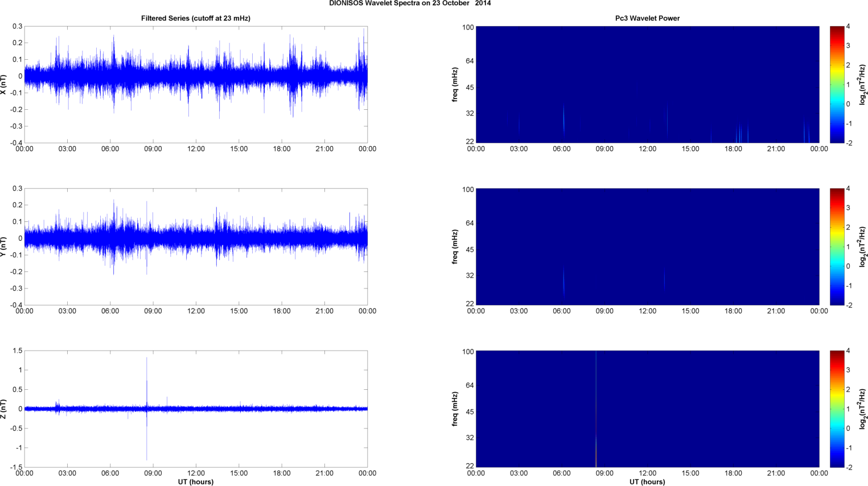The image size is (868, 486).
Task: Click 18:00 tick under X wavelet plot
Action: click(x=733, y=149)
